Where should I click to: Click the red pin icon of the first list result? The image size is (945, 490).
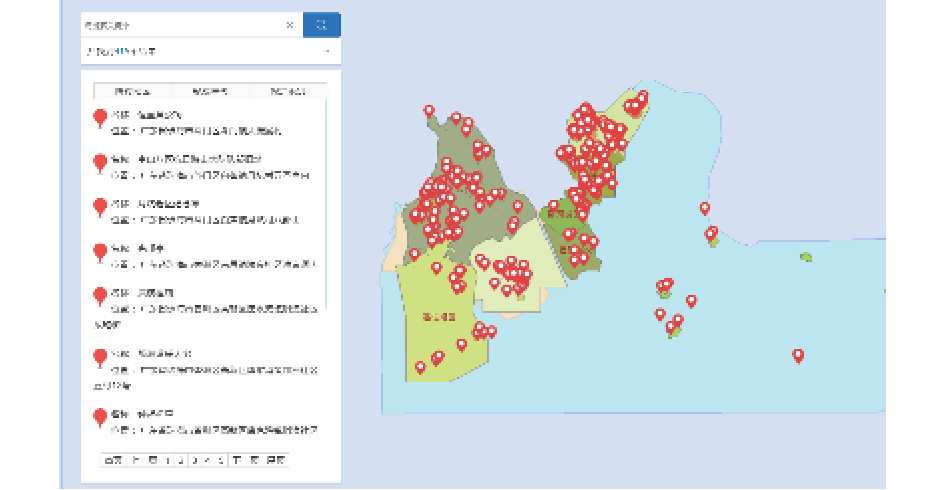pos(100,119)
